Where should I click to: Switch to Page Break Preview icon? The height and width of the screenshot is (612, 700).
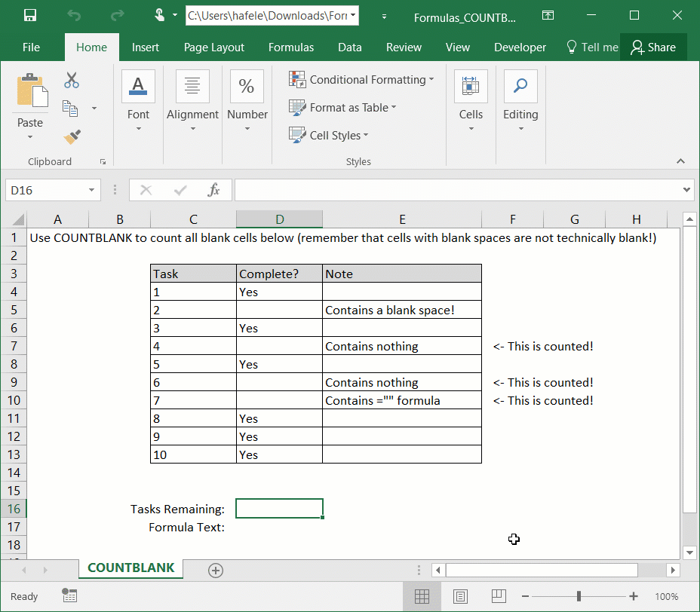(499, 596)
